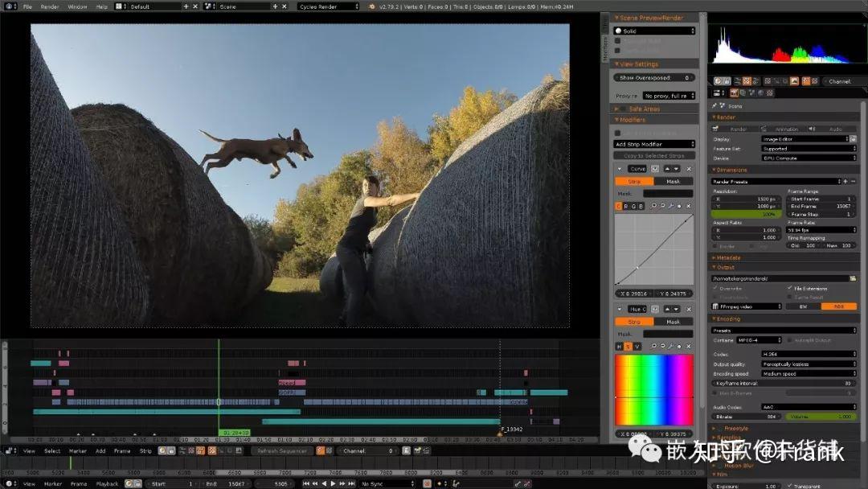Remove render preset with minus icon
The width and height of the screenshot is (868, 489).
[x=853, y=181]
